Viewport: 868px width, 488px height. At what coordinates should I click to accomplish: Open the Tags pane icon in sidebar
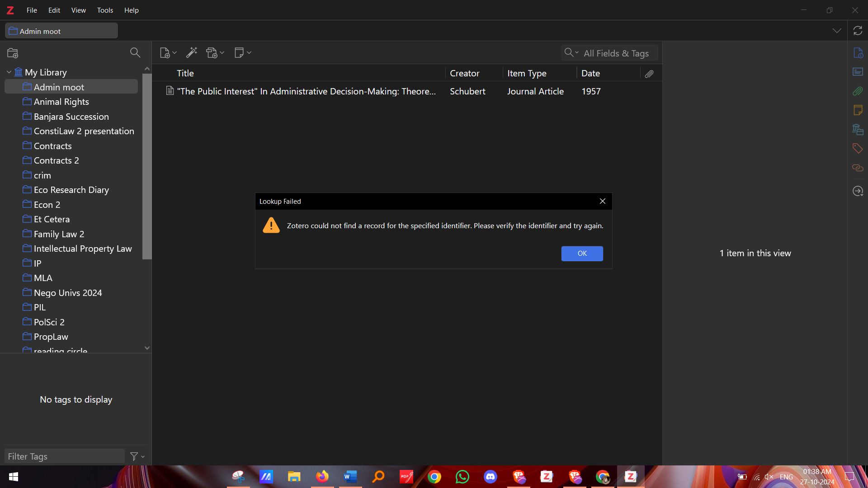[858, 148]
